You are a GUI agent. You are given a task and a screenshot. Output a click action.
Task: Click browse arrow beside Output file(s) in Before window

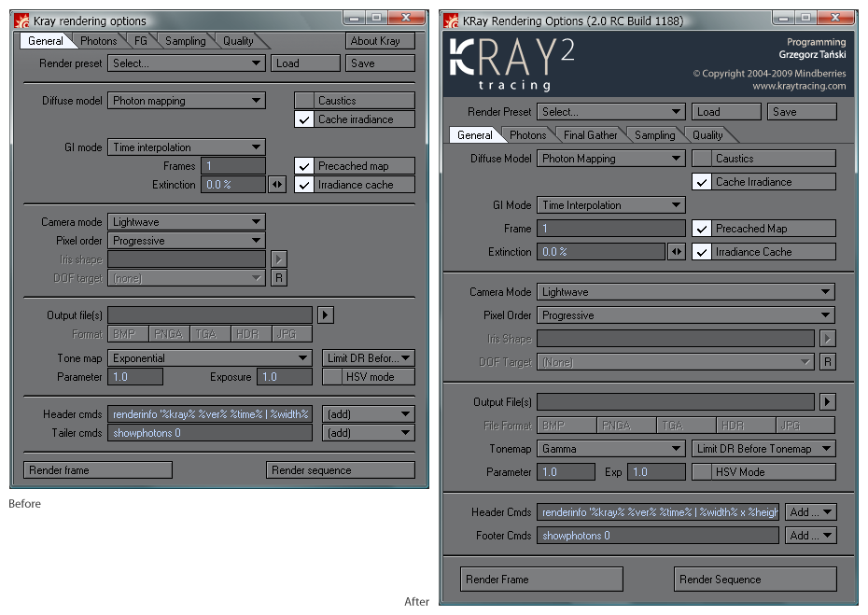[x=325, y=315]
